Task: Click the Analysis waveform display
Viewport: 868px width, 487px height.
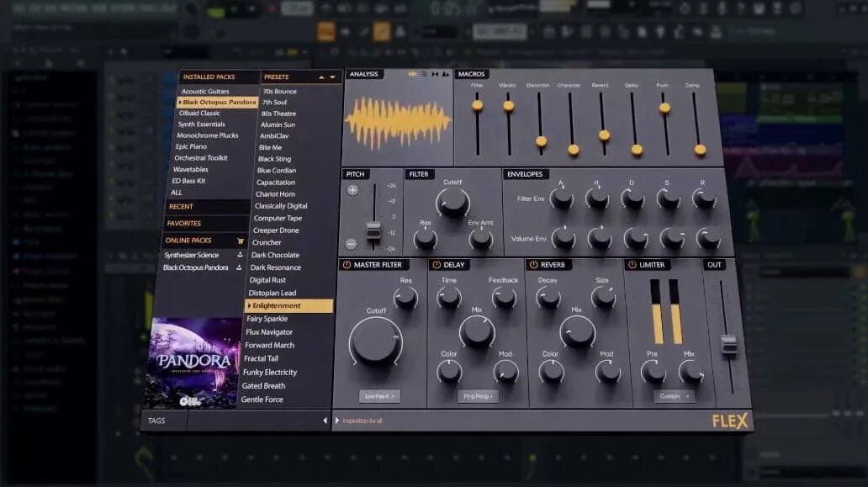Action: pyautogui.click(x=398, y=124)
